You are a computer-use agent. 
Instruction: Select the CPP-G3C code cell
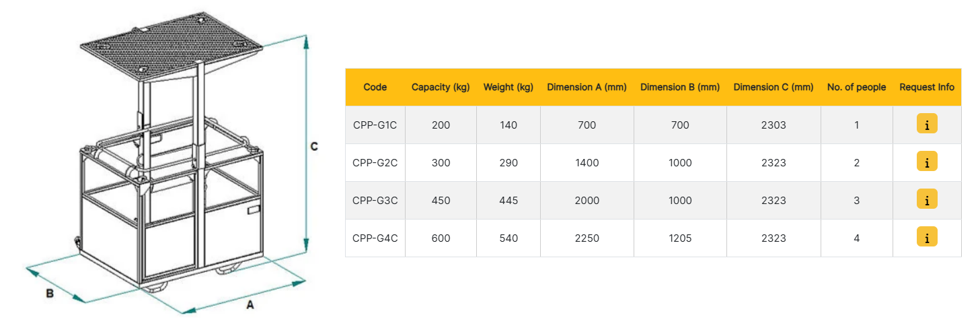point(375,200)
